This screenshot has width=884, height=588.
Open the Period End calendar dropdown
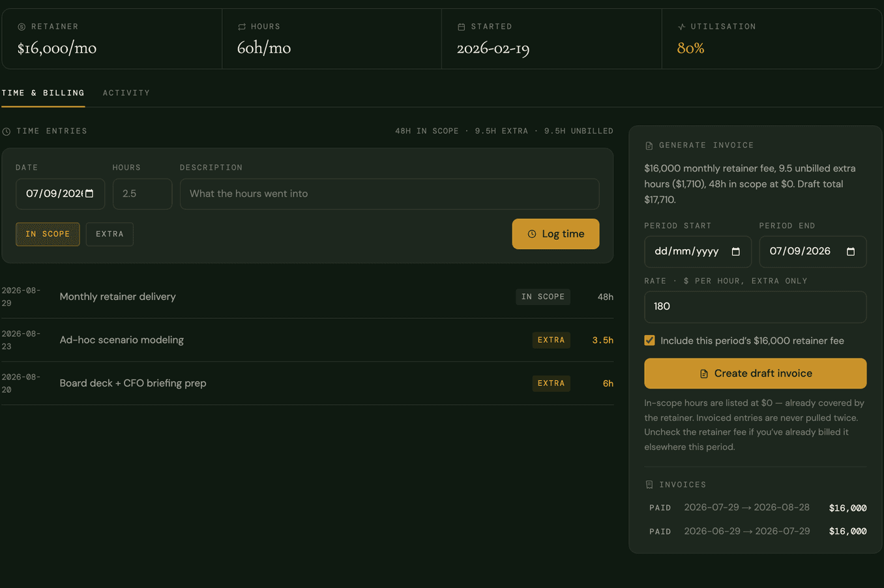coord(850,252)
